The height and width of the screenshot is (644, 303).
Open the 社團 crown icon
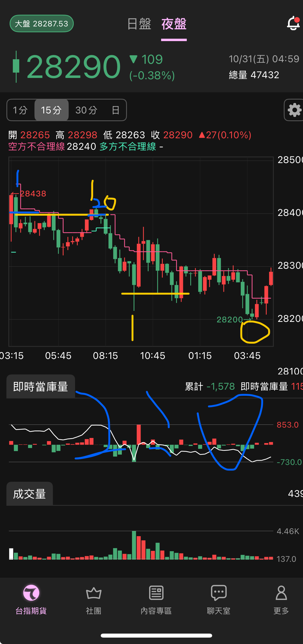(x=94, y=593)
